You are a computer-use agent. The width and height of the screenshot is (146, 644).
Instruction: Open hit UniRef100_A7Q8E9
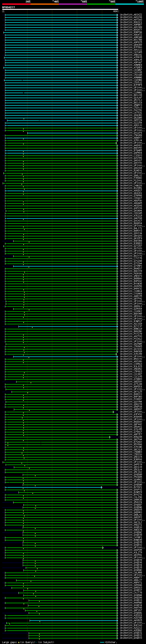click(131, 67)
